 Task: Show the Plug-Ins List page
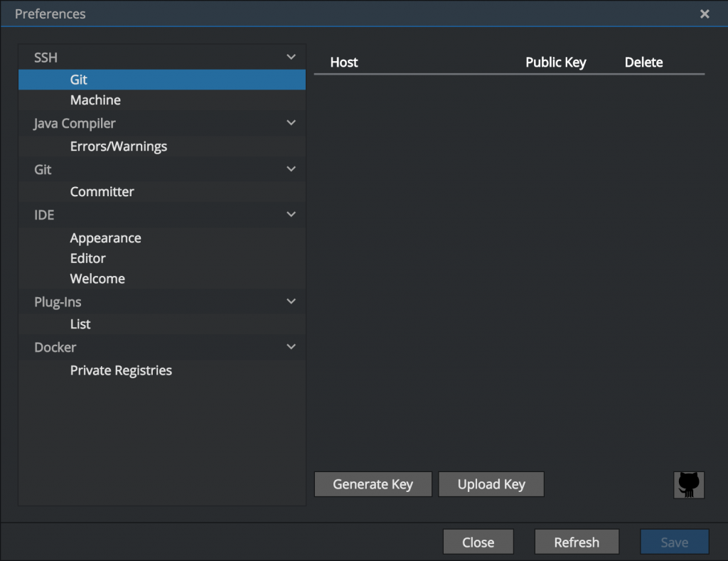[x=80, y=324]
